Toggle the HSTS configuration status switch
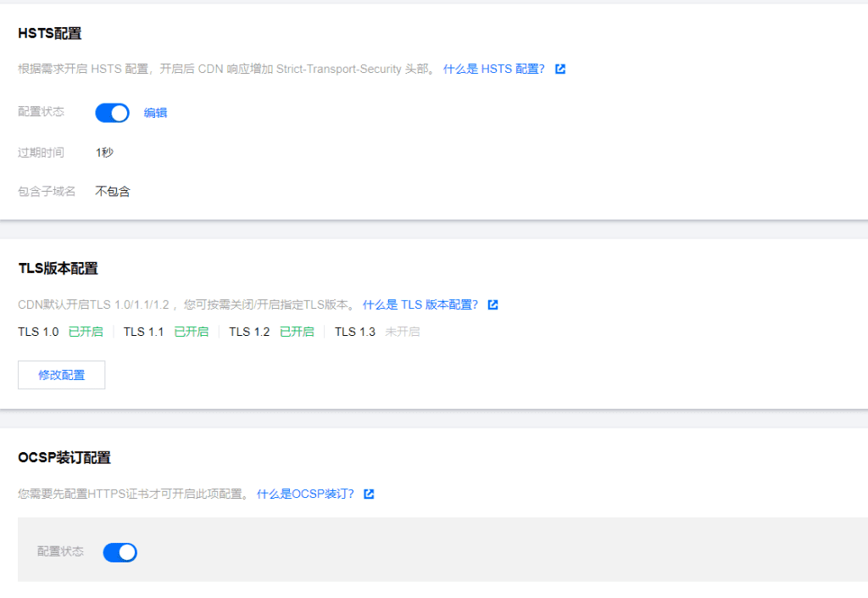Image resolution: width=868 pixels, height=598 pixels. pos(113,113)
